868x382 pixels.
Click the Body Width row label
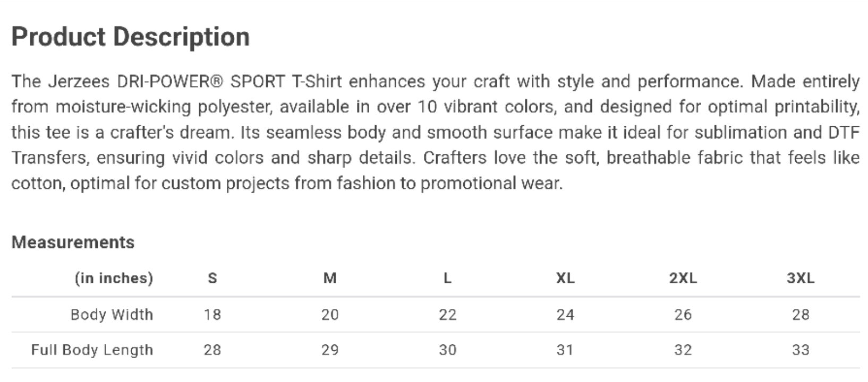112,315
